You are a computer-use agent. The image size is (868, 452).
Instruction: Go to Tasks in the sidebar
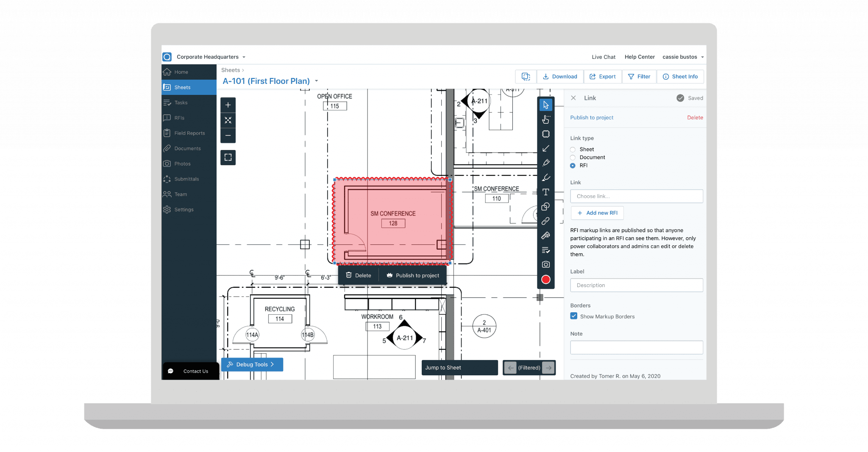[x=189, y=103]
